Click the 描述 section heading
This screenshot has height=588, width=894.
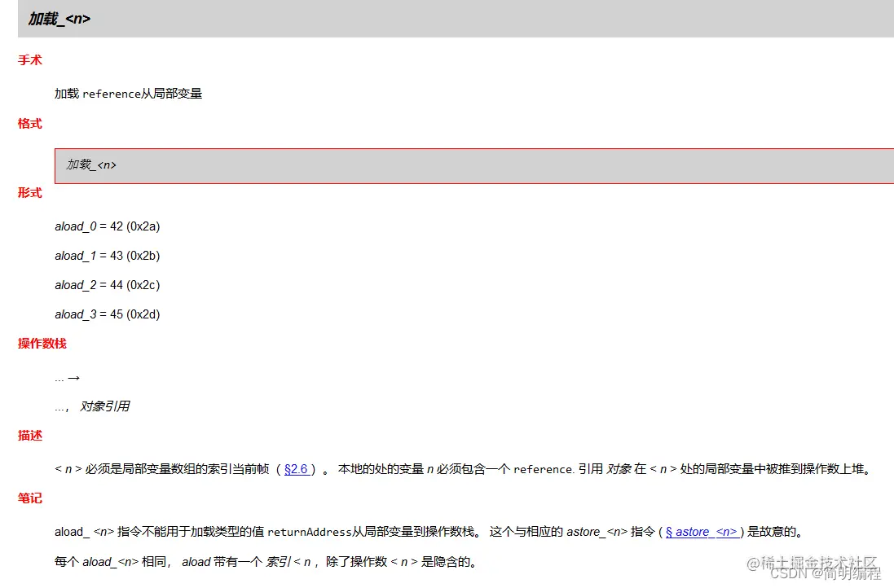29,435
